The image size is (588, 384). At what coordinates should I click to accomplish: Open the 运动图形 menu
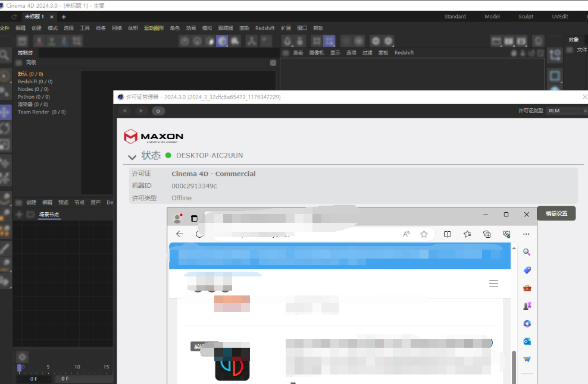pos(154,28)
